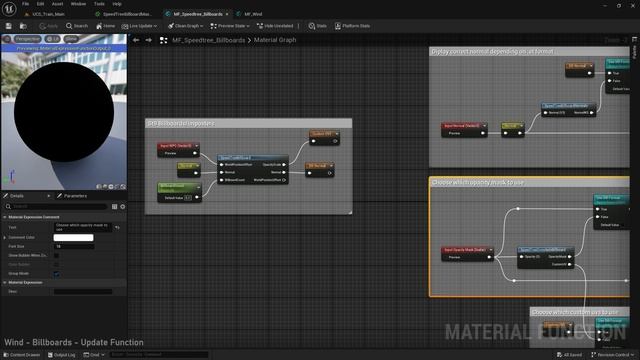Close the MF_Speedtree_Billboards tab

pos(227,14)
